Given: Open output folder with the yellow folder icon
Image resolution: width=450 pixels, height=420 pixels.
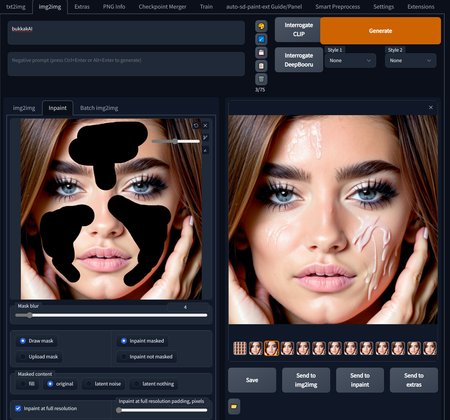Looking at the screenshot, I should 234,407.
